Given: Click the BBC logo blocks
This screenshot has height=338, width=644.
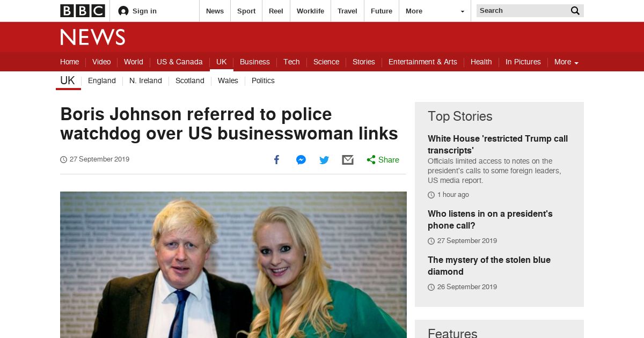Looking at the screenshot, I should coord(82,11).
